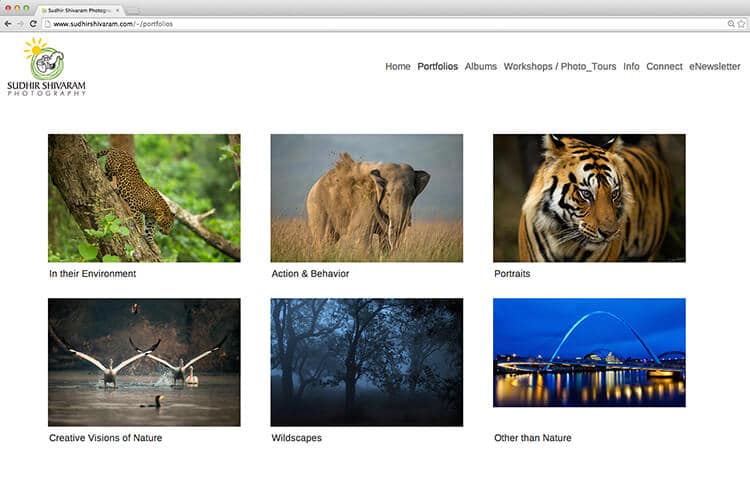Go to the Home menu item
The width and height of the screenshot is (750, 486).
pos(398,67)
